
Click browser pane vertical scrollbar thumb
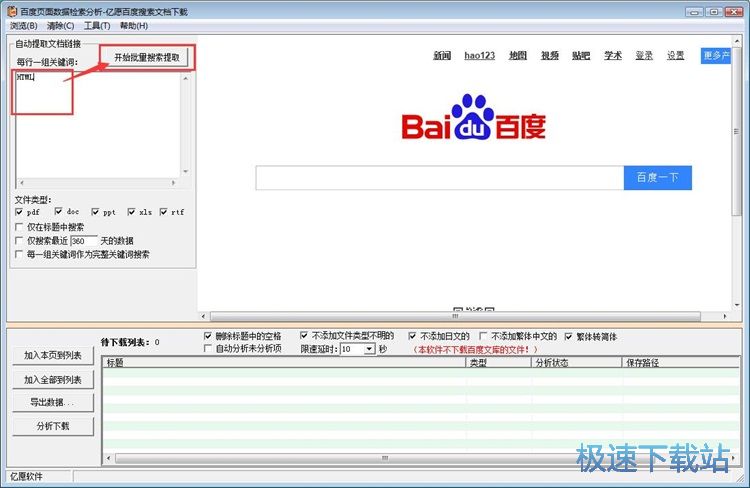coord(736,132)
